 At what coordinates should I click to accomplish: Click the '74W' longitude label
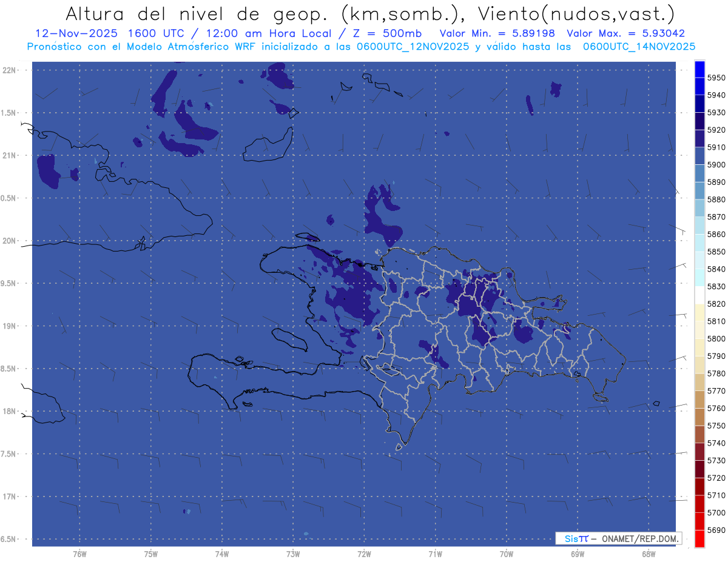[222, 554]
